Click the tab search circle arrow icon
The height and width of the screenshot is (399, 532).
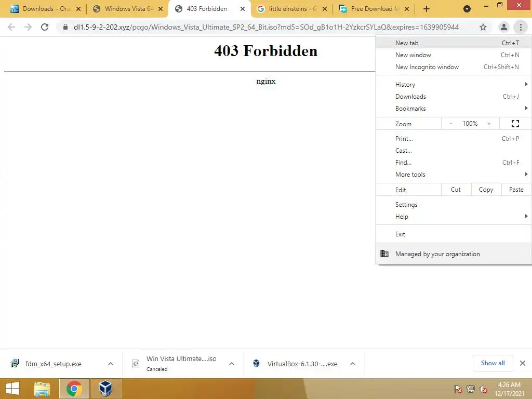(x=467, y=9)
